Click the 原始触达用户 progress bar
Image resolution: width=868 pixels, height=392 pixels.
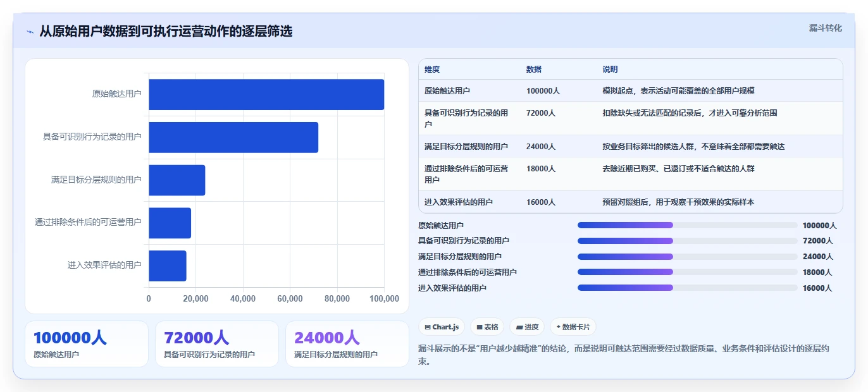(688, 225)
